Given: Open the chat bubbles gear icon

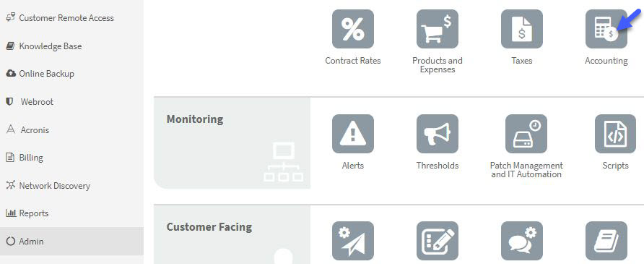Looking at the screenshot, I should tap(521, 242).
